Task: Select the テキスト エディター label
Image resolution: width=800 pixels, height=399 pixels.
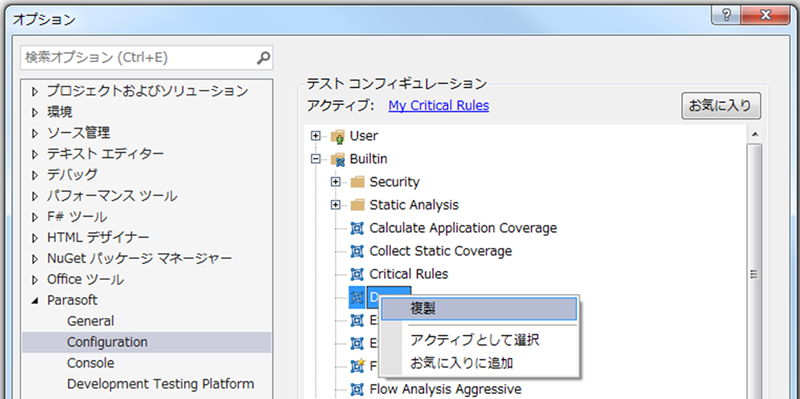Action: (x=106, y=155)
